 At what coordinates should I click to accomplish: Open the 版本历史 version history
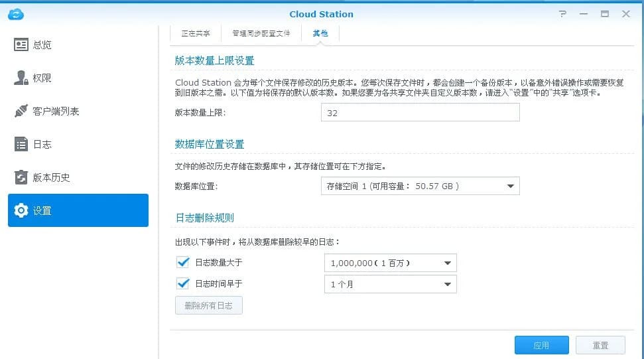tap(78, 177)
